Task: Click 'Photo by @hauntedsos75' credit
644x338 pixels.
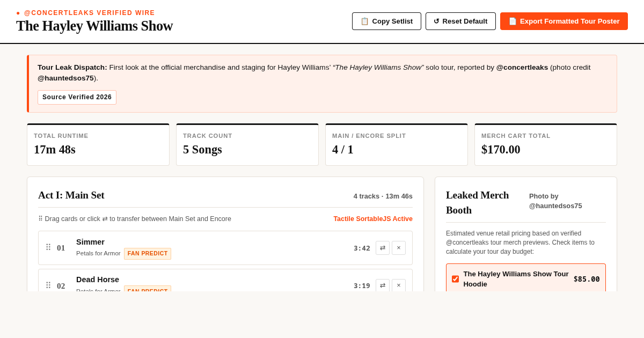Action: tap(555, 201)
